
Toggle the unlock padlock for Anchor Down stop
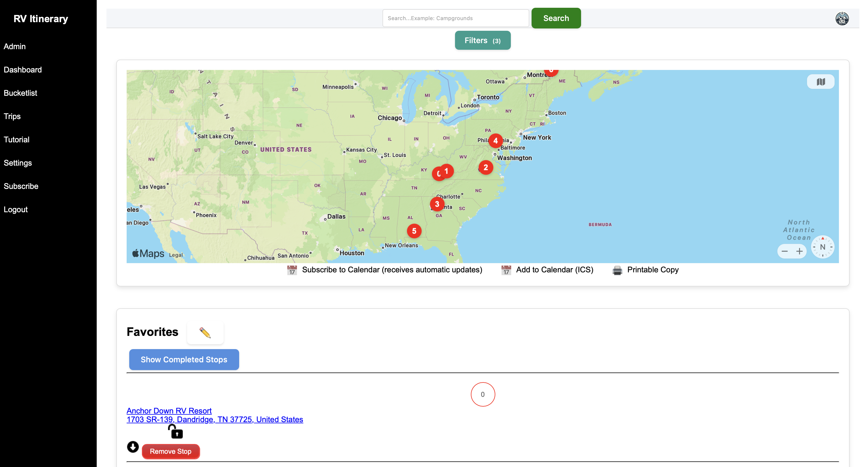click(x=175, y=431)
